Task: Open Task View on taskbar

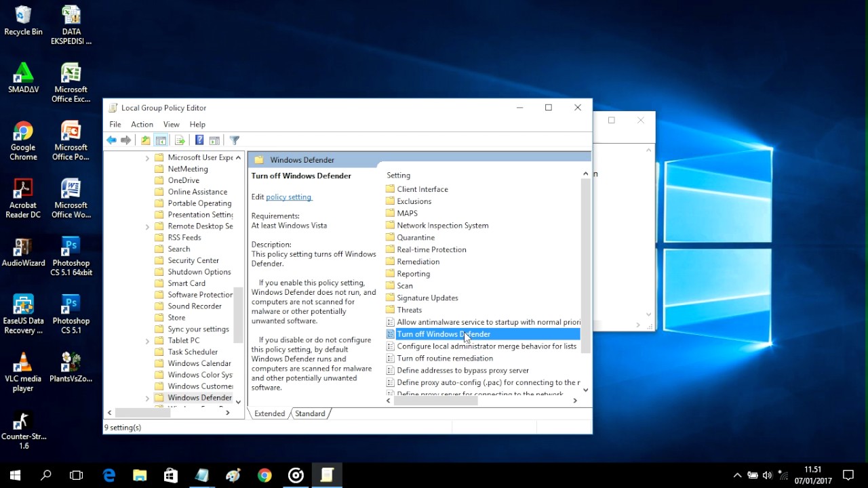Action: click(77, 475)
